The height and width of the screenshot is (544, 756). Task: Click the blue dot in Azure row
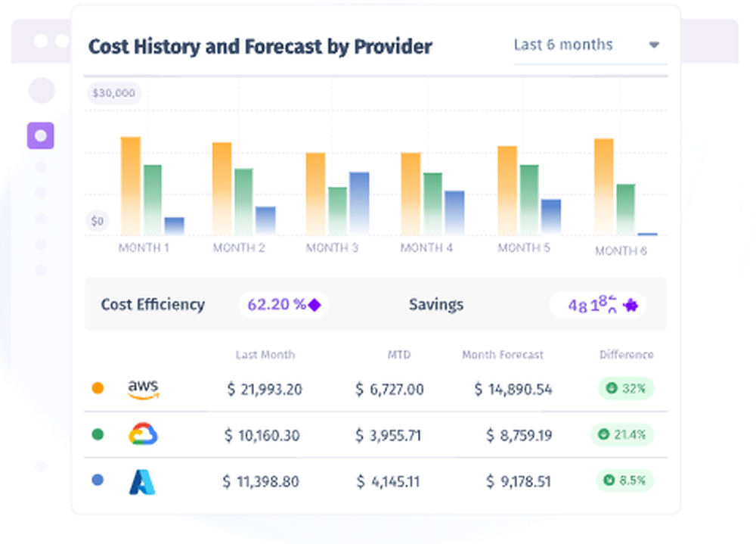(98, 480)
